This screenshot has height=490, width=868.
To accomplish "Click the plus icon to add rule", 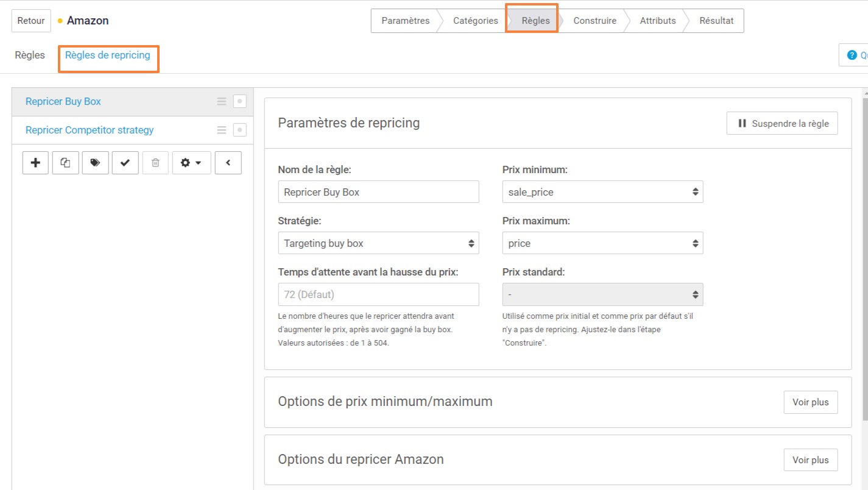I will pos(35,163).
